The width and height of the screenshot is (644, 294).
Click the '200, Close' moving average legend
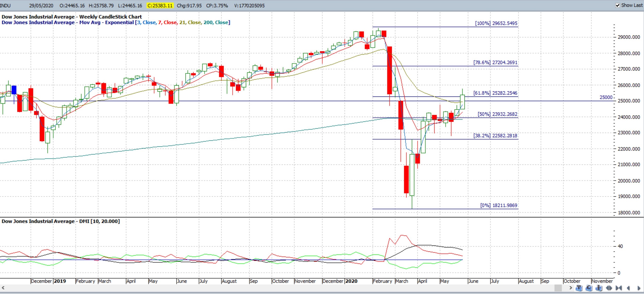click(x=216, y=22)
